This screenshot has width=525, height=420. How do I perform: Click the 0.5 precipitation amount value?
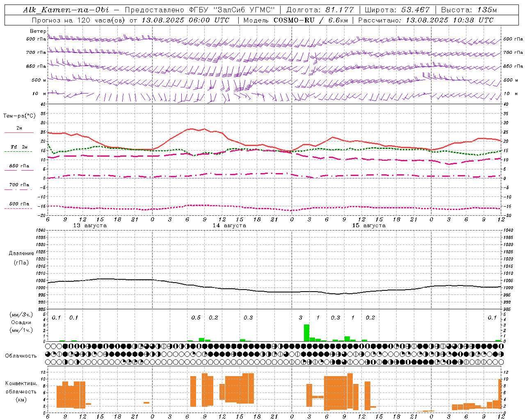[196, 318]
